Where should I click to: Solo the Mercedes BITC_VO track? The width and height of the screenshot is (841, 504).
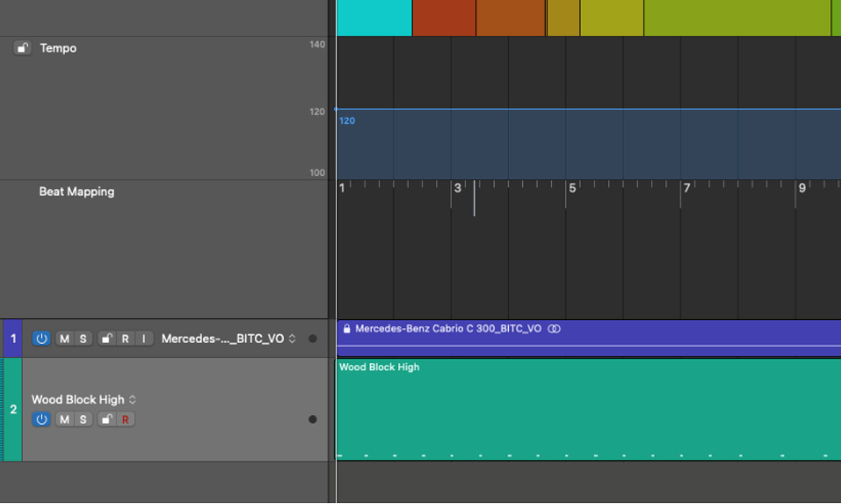(82, 339)
